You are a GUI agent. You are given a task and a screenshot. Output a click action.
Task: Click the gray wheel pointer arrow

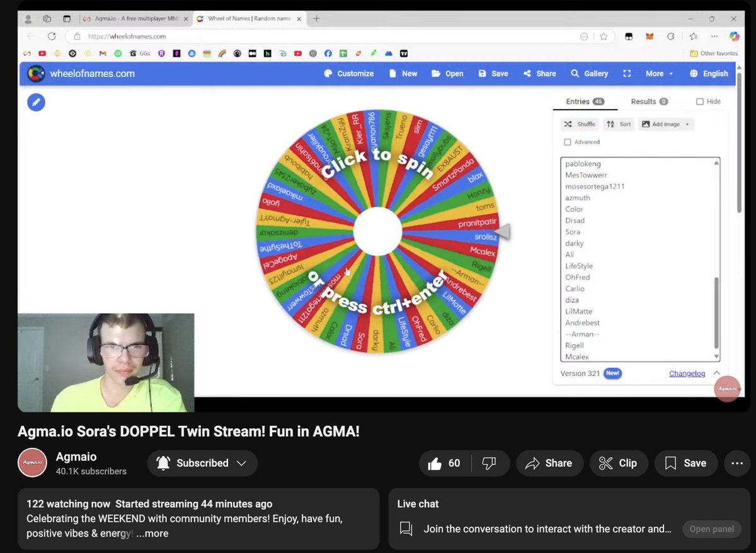502,232
